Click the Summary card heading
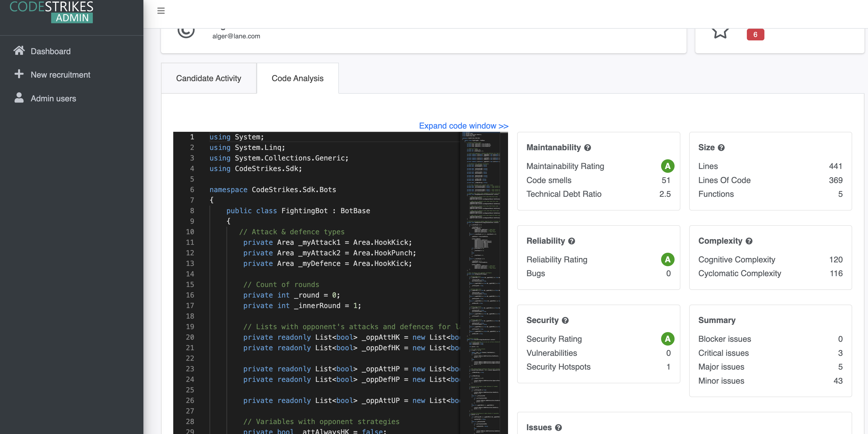This screenshot has height=434, width=868. coord(717,320)
